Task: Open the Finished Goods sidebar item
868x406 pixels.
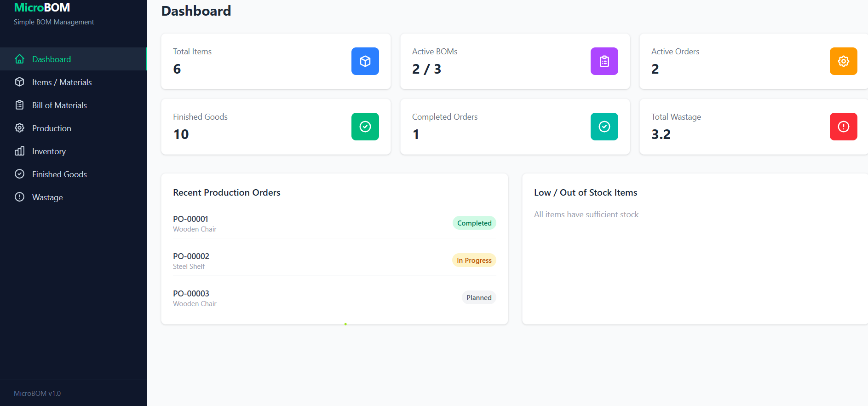Action: [x=59, y=174]
